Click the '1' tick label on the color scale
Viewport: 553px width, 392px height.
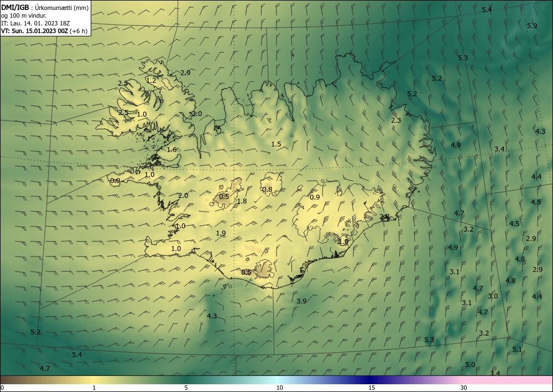click(x=94, y=388)
